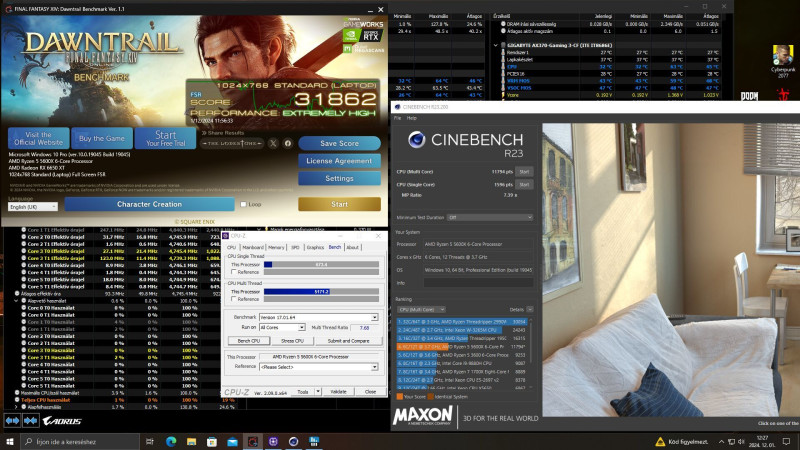Click Teljes CPU használat sensor icon
This screenshot has height=450, width=800.
17,400
